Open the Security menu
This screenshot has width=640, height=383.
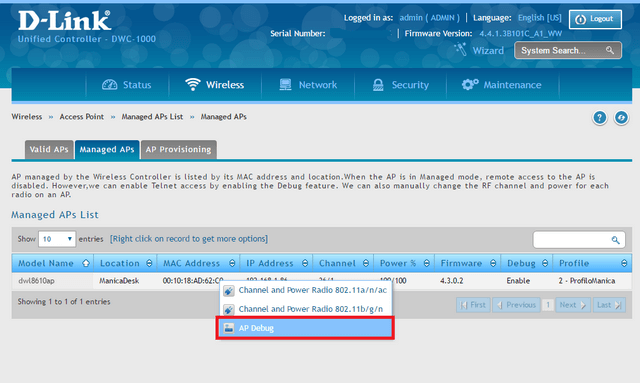[400, 85]
